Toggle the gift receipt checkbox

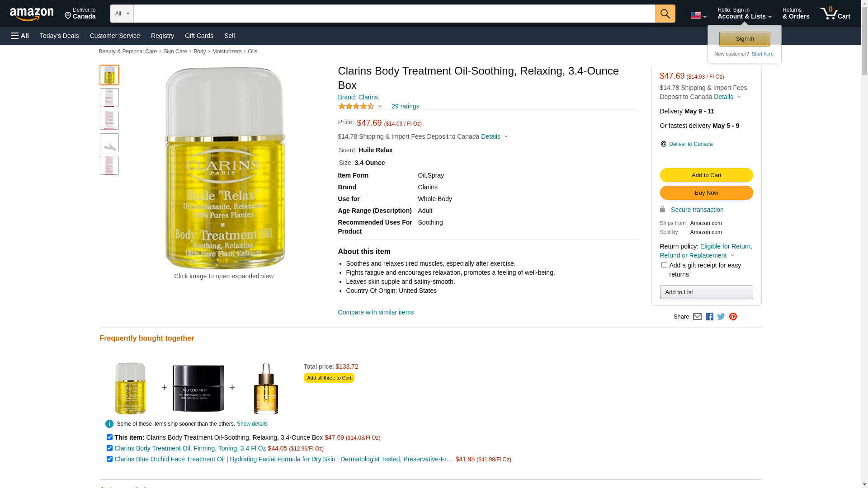click(x=664, y=265)
